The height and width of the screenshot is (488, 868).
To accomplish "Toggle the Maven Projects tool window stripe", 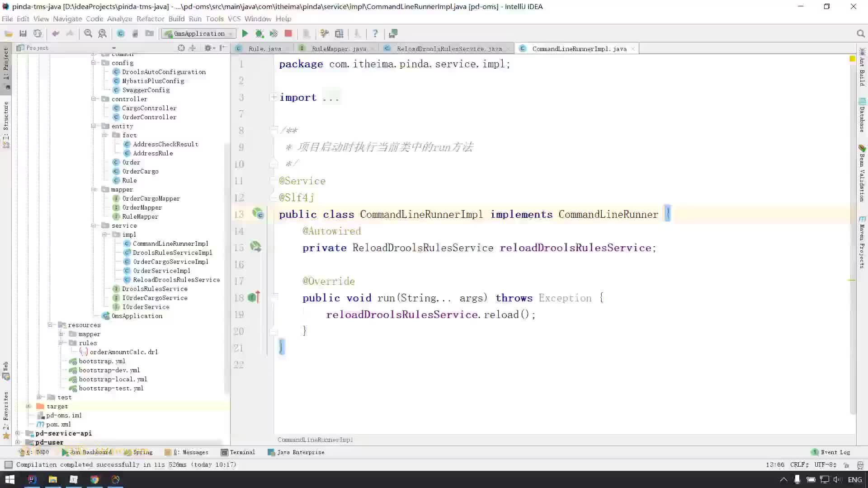I will [862, 242].
